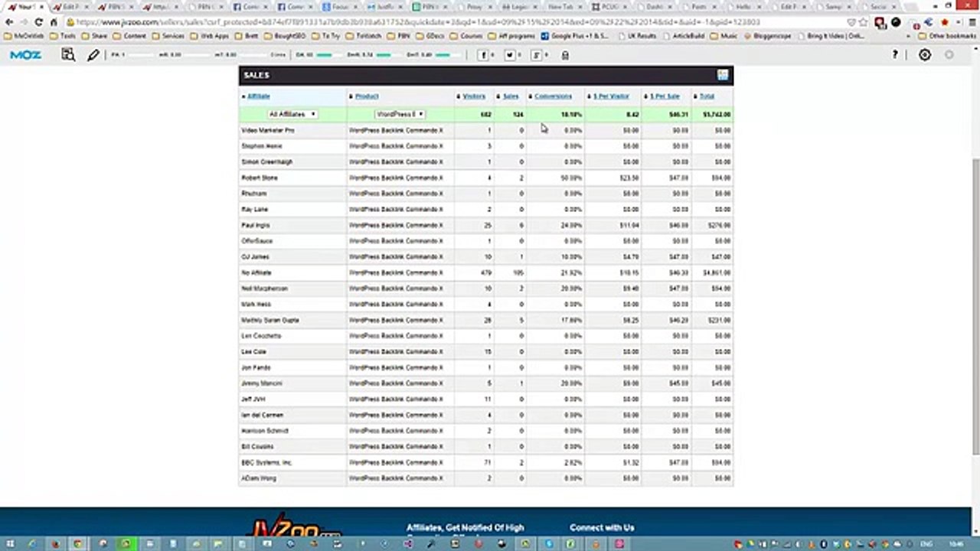Click the Jimmy Mancini affiliate name
The height and width of the screenshot is (551, 980).
coord(262,383)
